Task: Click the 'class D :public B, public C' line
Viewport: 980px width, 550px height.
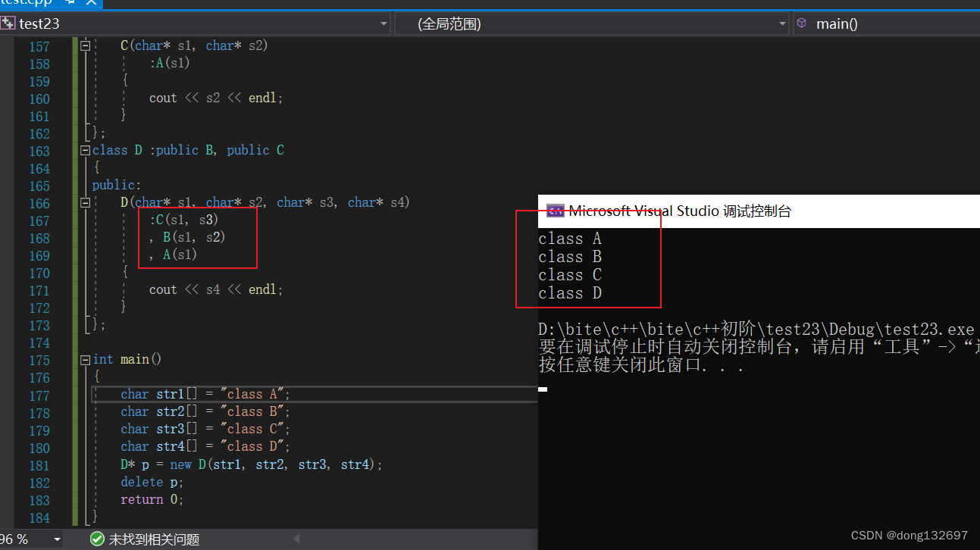Action: 188,150
